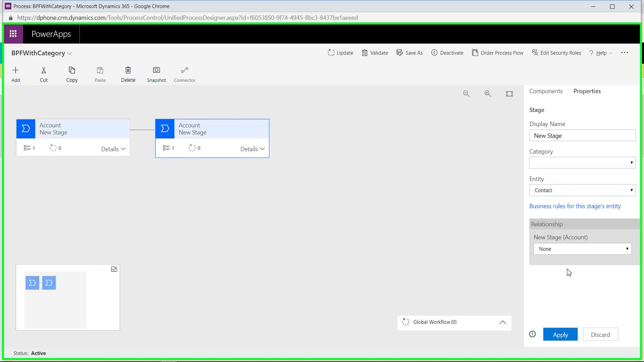Click the fit to canvas icon

[x=509, y=94]
